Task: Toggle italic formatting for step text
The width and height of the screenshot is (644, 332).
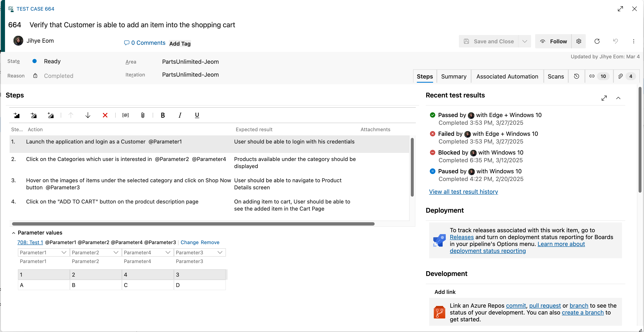Action: (180, 115)
